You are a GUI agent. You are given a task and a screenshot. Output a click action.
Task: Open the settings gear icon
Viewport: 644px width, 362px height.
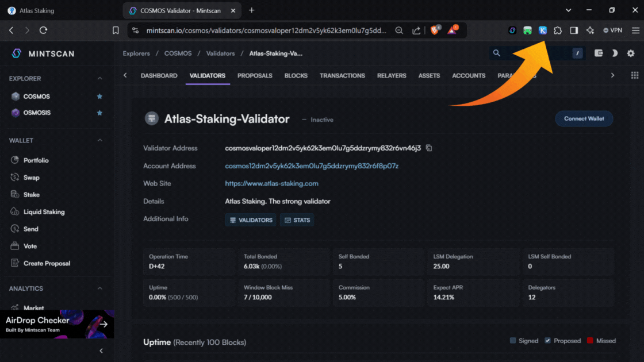click(631, 53)
